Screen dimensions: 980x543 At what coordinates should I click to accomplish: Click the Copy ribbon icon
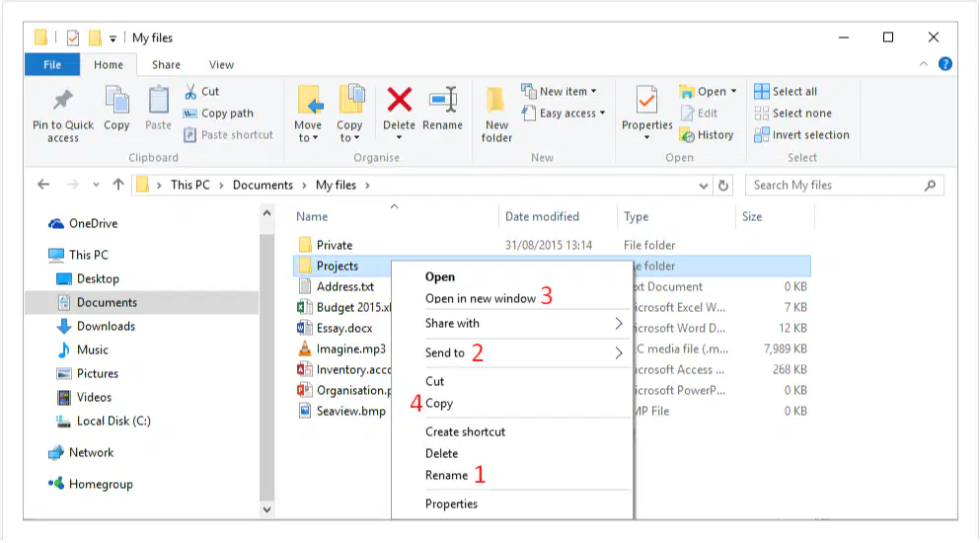click(x=116, y=100)
